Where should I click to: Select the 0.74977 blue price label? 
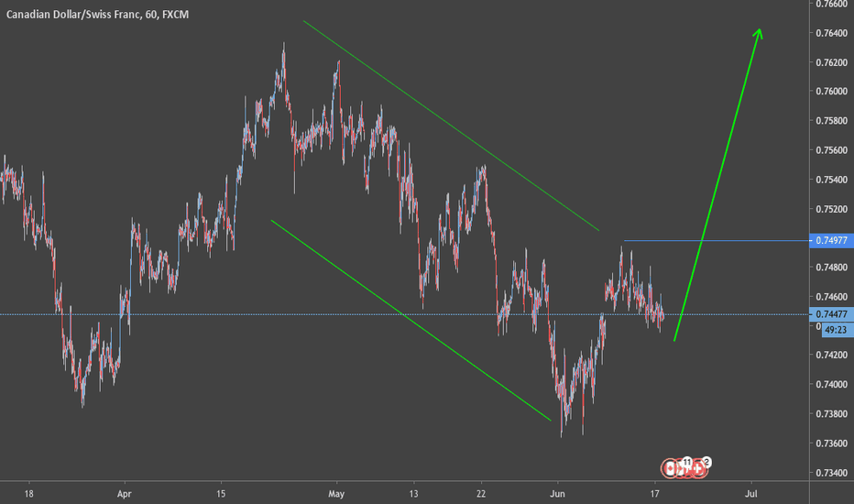[831, 240]
